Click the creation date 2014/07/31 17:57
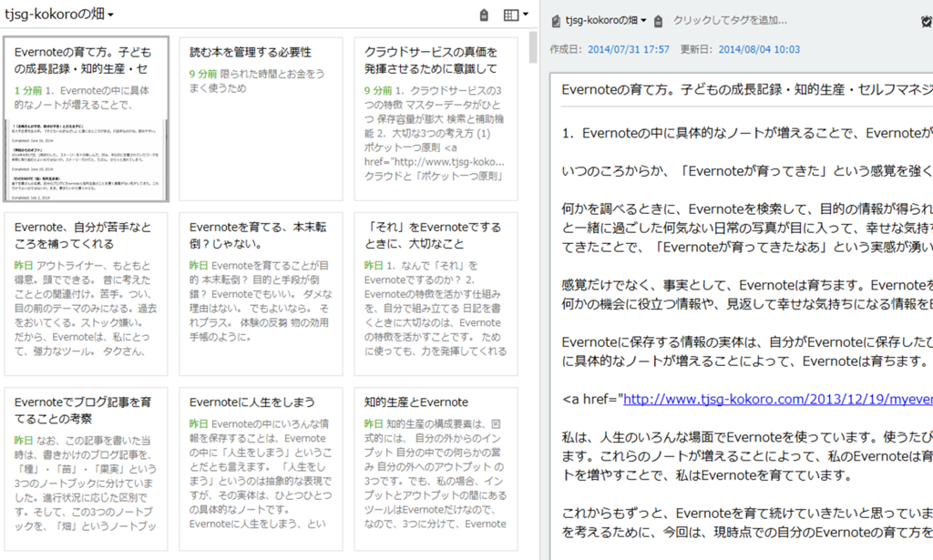 coord(629,49)
